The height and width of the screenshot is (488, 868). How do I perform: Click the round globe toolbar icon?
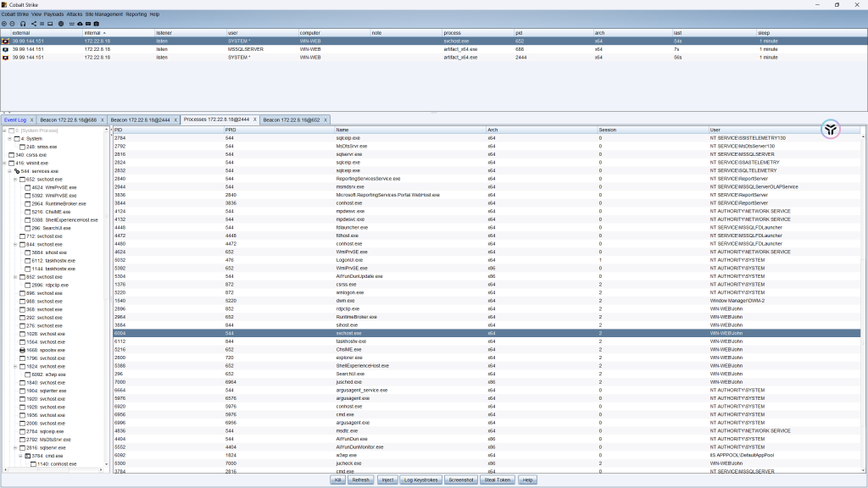[x=61, y=24]
